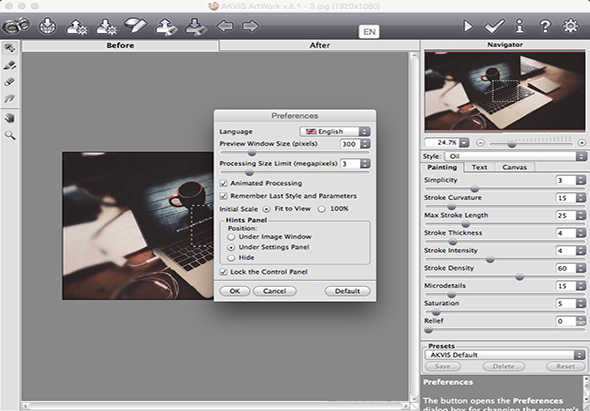Image resolution: width=590 pixels, height=411 pixels.
Task: Run processing with the play button
Action: [468, 26]
